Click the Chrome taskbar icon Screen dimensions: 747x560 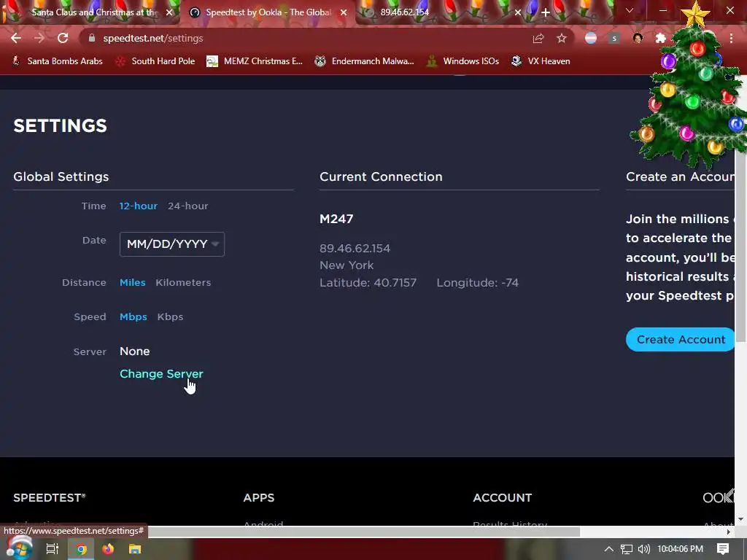(x=81, y=549)
